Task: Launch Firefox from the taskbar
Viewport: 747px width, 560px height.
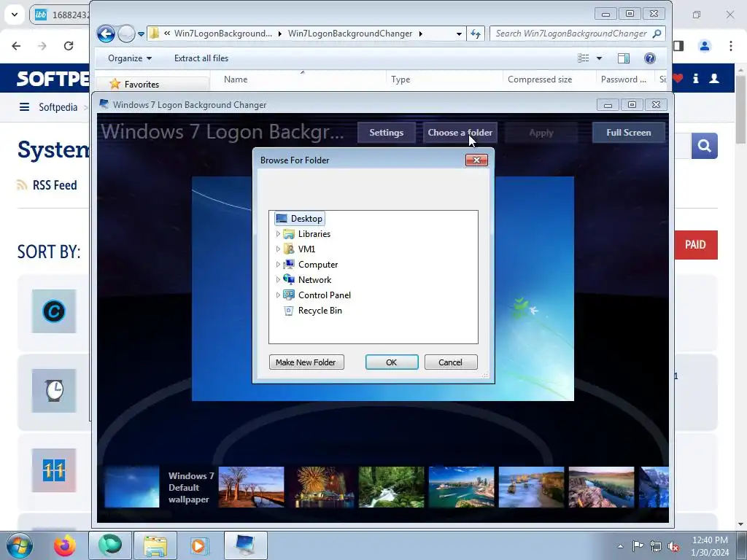Action: pyautogui.click(x=65, y=545)
